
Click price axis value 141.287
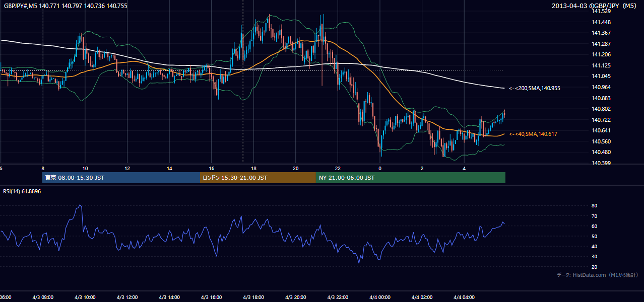[x=601, y=44]
